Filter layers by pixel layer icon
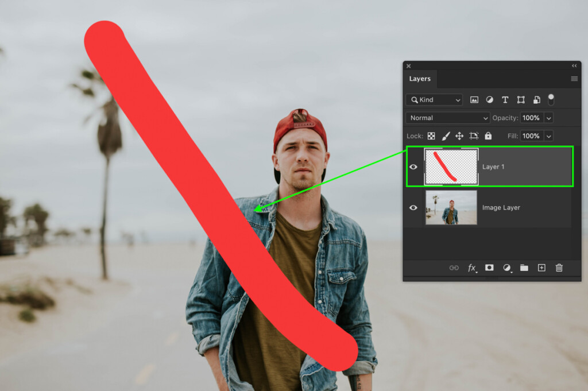This screenshot has height=391, width=588. (474, 100)
